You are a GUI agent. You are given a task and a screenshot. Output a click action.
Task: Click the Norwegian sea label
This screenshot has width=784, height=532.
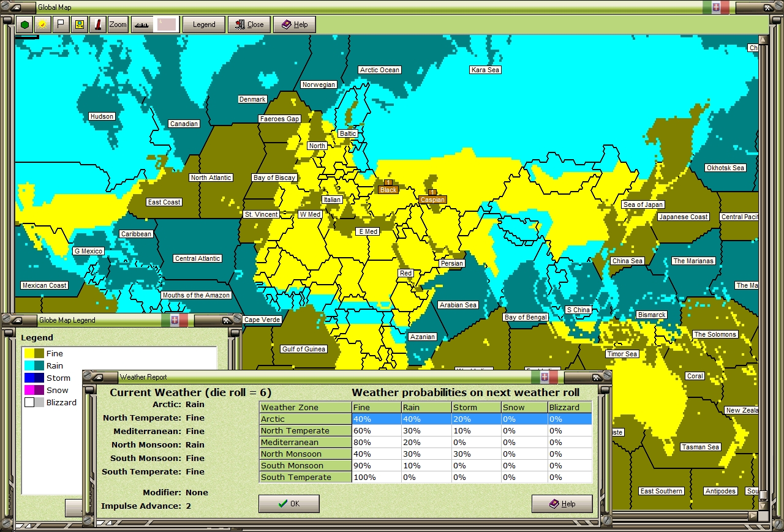(318, 84)
